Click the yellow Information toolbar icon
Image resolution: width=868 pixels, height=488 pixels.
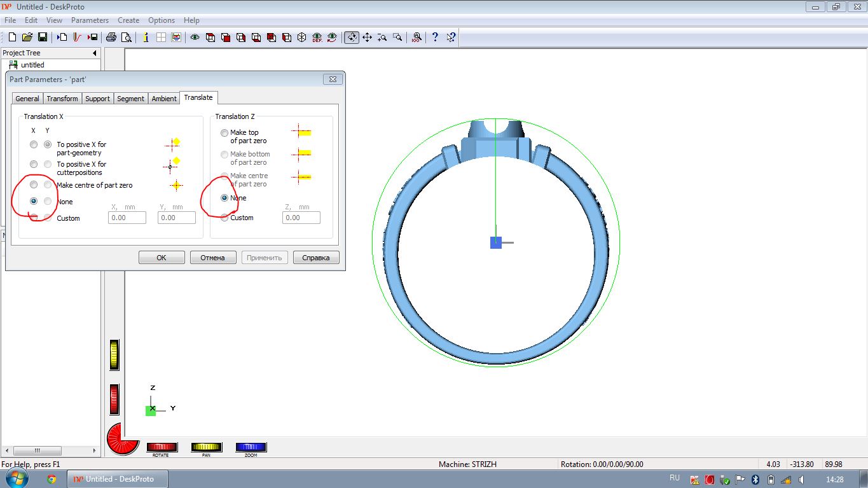coord(146,38)
